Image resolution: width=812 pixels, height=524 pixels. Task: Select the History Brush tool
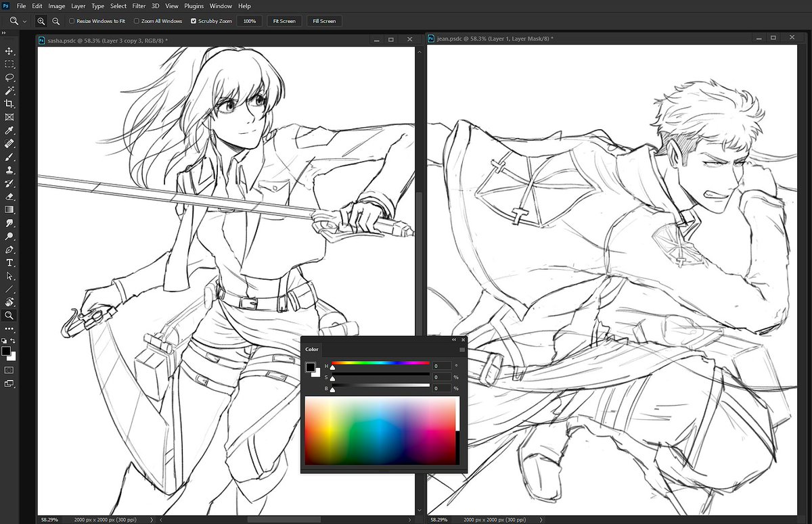(x=9, y=183)
